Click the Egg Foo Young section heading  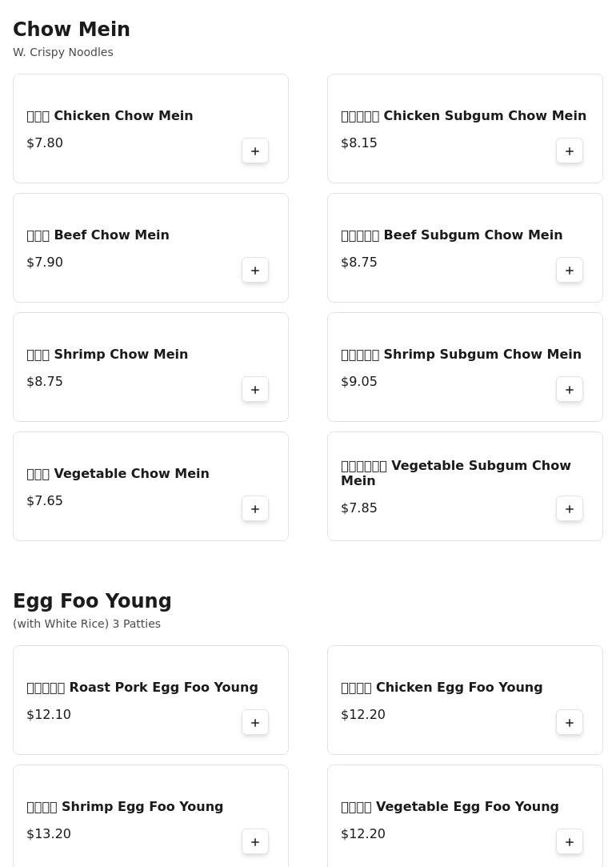click(x=92, y=601)
